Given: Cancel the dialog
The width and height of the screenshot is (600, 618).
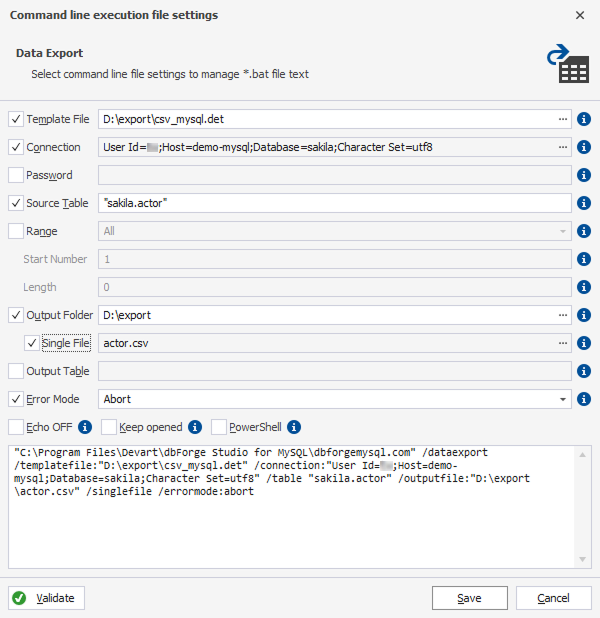Looking at the screenshot, I should click(553, 598).
